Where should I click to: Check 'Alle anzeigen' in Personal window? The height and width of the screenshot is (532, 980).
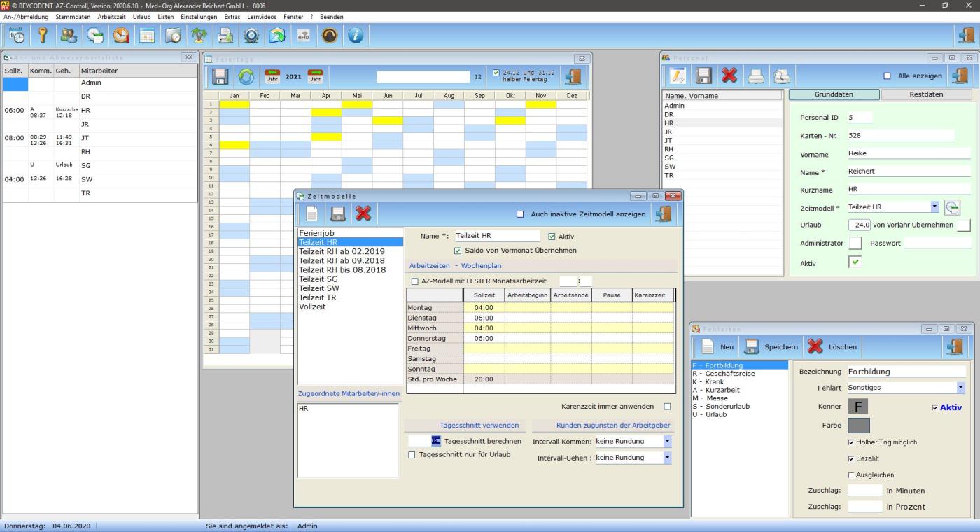[888, 76]
